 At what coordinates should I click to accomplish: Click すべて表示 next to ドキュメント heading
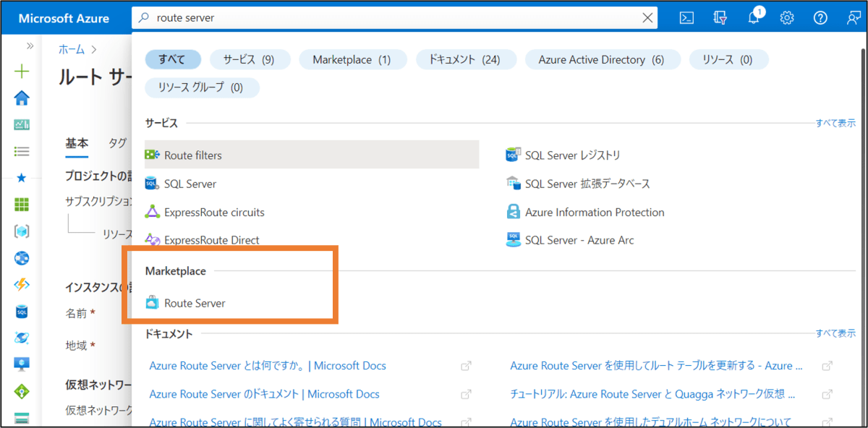(x=835, y=333)
